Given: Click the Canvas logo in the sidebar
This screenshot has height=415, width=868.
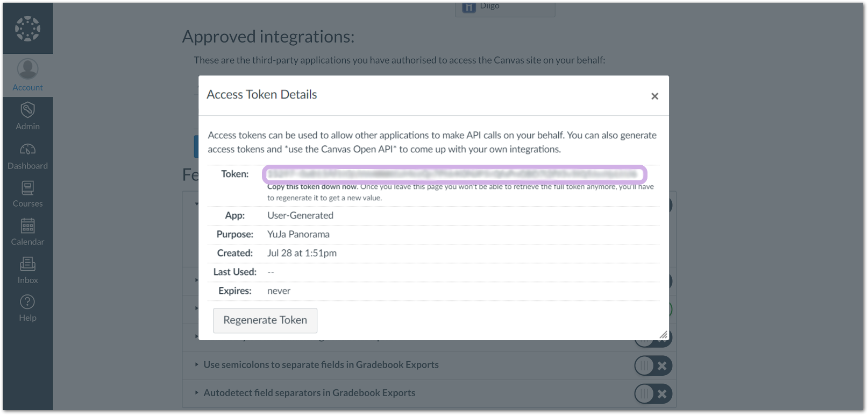Looking at the screenshot, I should point(27,29).
